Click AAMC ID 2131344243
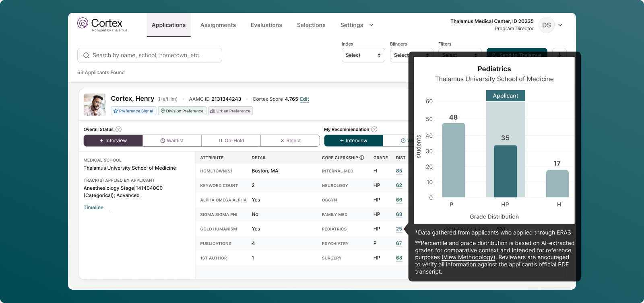This screenshot has width=644, height=303. [215, 99]
